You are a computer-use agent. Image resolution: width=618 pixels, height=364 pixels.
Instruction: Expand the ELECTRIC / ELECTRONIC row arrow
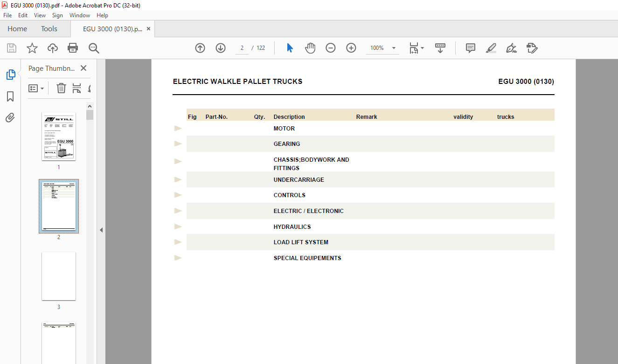(178, 211)
